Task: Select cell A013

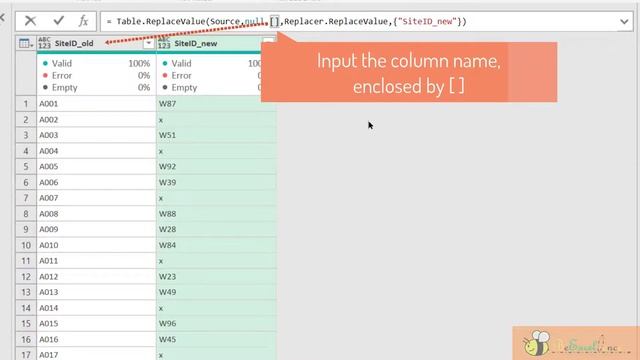Action: 96,292
